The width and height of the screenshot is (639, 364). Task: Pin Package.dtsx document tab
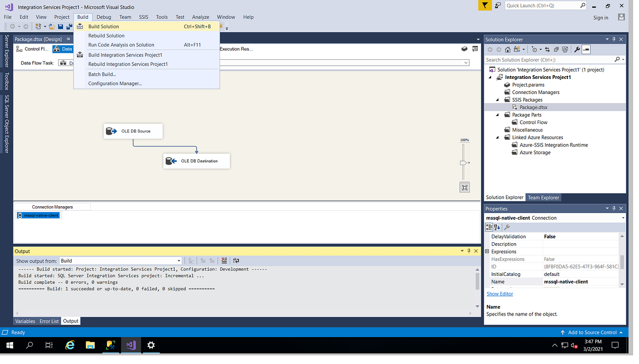[x=68, y=39]
